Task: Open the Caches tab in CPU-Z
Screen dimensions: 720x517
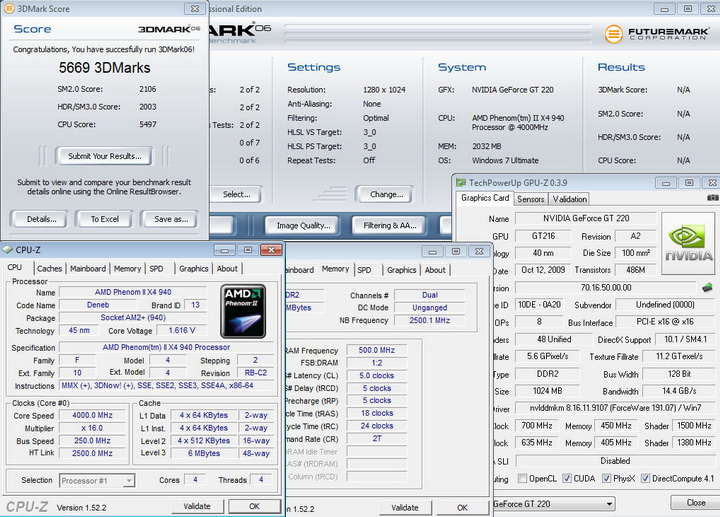Action: (49, 268)
